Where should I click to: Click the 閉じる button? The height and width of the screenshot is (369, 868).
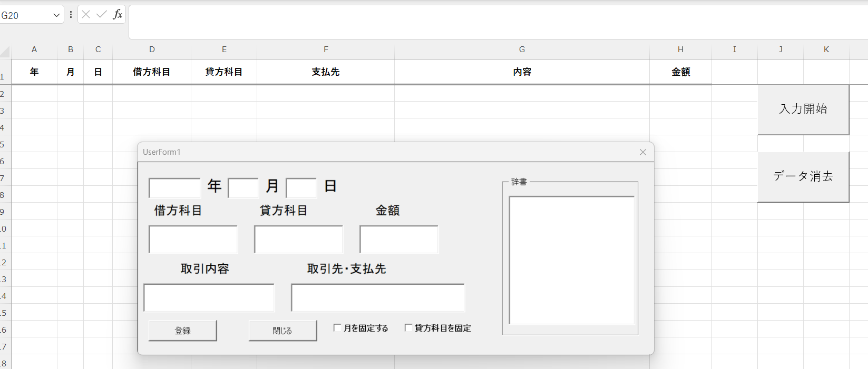pyautogui.click(x=282, y=331)
